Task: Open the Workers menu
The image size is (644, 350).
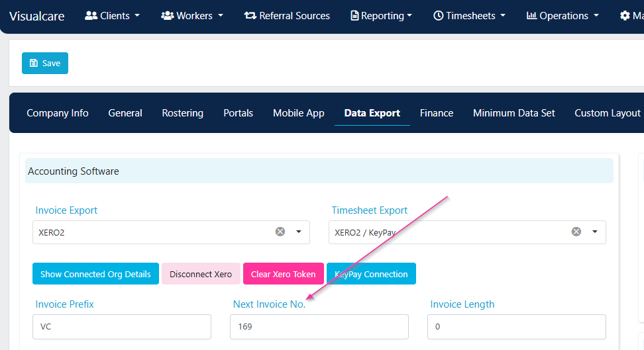Action: [191, 16]
